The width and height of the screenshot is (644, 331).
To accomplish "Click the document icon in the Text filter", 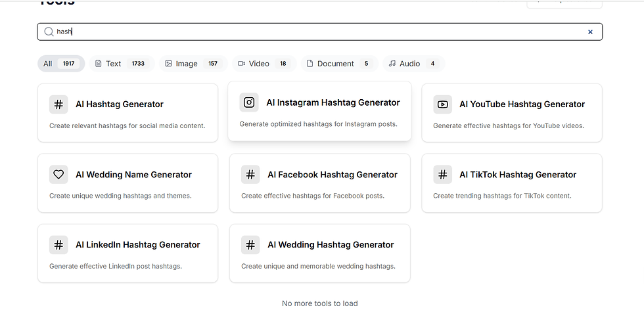I will pyautogui.click(x=98, y=64).
